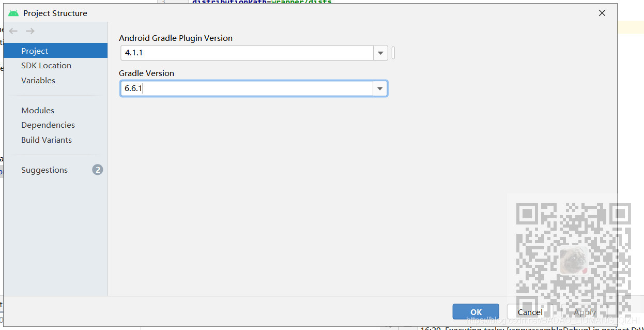The height and width of the screenshot is (330, 644).
Task: Select Build Variants in the sidebar
Action: [x=46, y=140]
